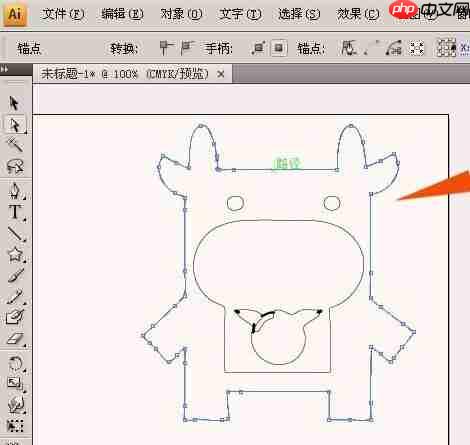
Task: Open the 文件(F) menu
Action: pyautogui.click(x=63, y=14)
